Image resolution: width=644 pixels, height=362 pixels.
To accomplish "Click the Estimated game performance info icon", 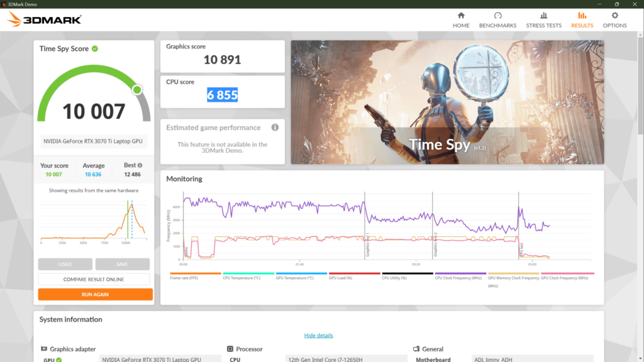I will pos(275,127).
